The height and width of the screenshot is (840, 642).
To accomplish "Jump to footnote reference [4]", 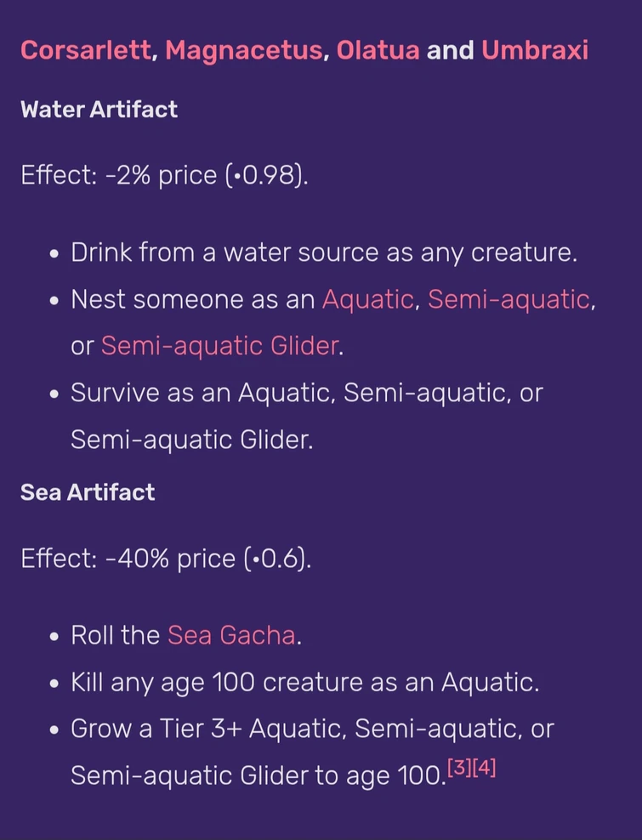I will (x=484, y=769).
